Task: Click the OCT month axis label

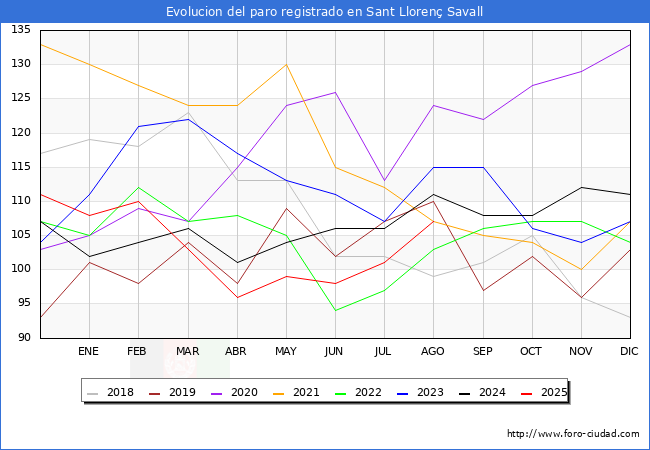Action: point(531,351)
